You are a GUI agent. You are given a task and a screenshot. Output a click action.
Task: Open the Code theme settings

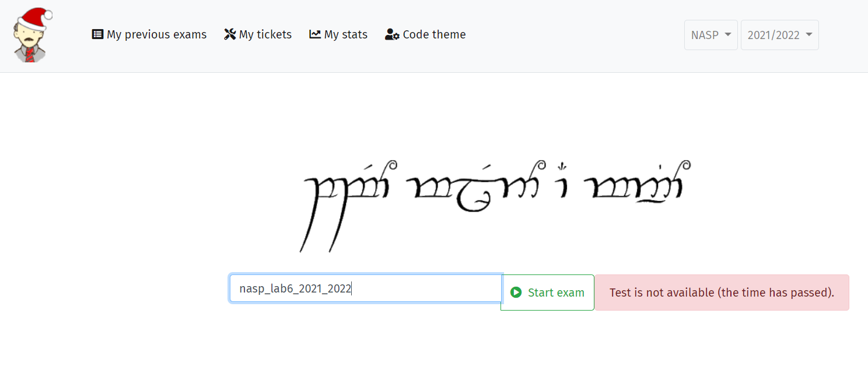425,34
